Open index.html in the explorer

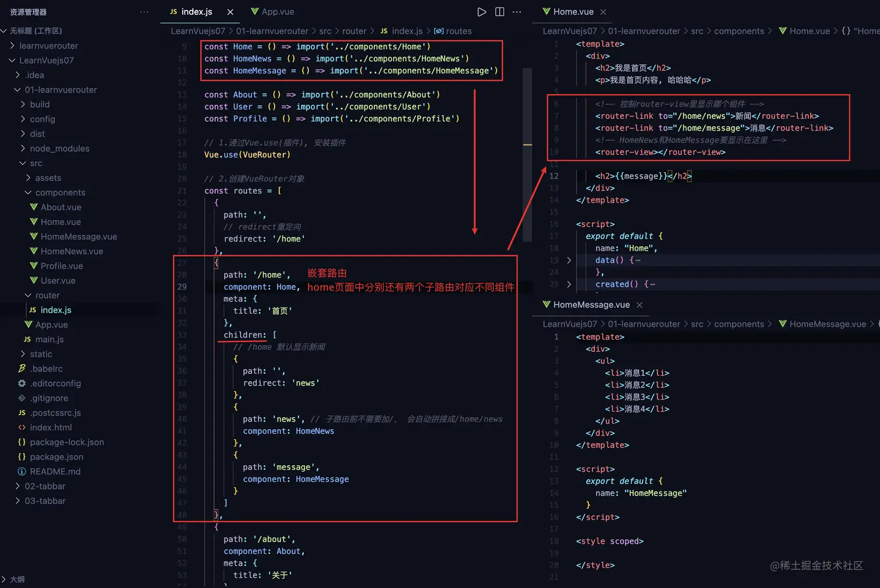[51, 427]
